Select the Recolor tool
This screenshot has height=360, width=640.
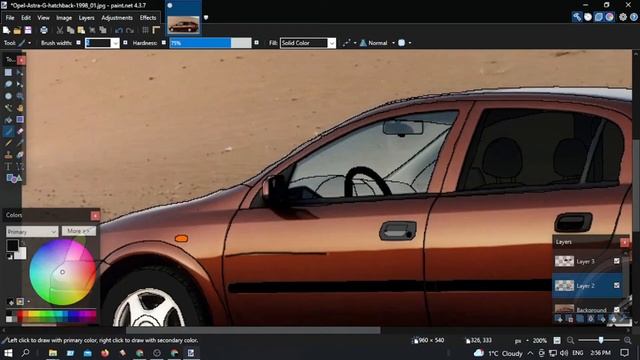[20, 155]
